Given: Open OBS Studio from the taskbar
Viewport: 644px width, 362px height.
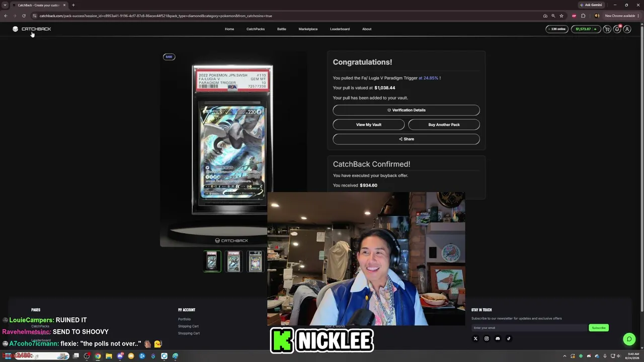Looking at the screenshot, I should pos(87,356).
